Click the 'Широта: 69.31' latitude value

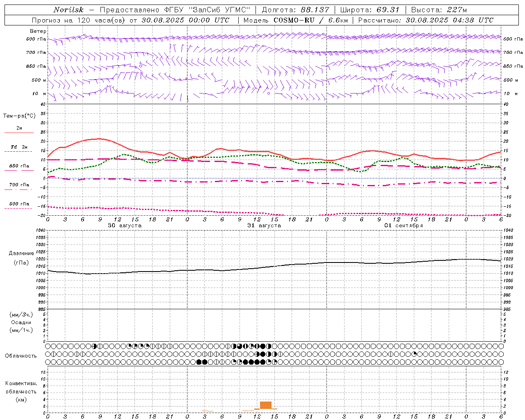click(370, 10)
